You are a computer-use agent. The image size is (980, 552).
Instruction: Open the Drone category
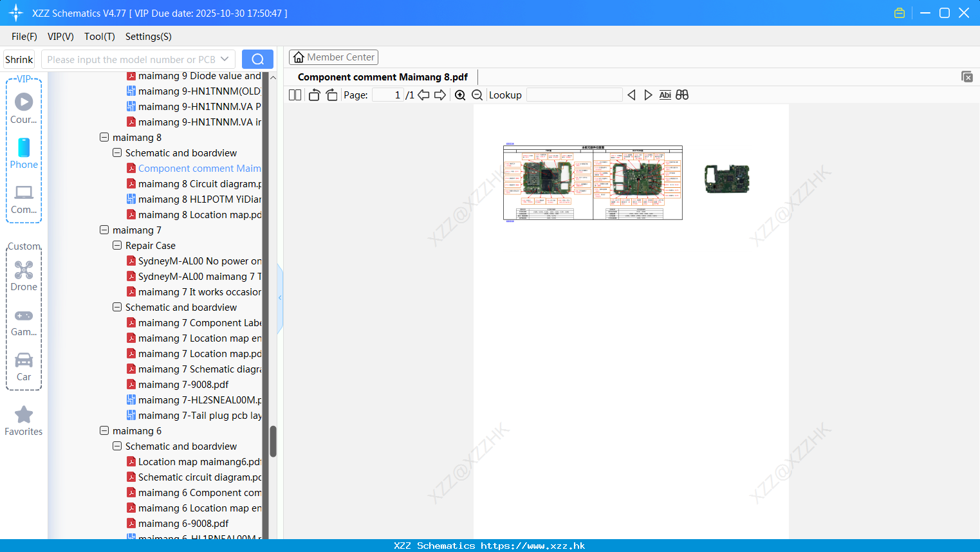tap(24, 270)
